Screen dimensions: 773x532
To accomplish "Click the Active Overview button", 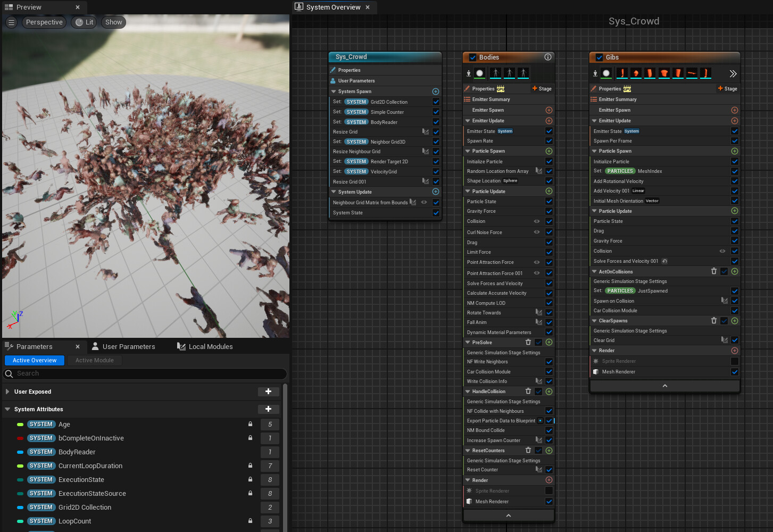I will 34,360.
